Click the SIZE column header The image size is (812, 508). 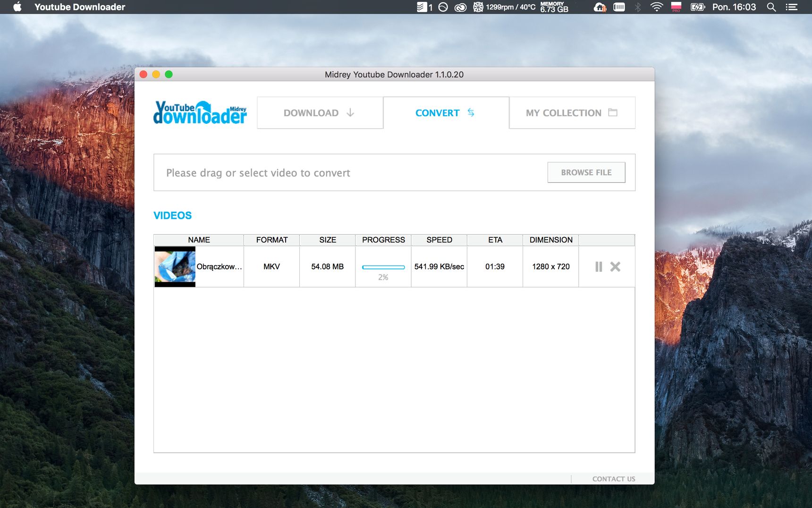[328, 240]
